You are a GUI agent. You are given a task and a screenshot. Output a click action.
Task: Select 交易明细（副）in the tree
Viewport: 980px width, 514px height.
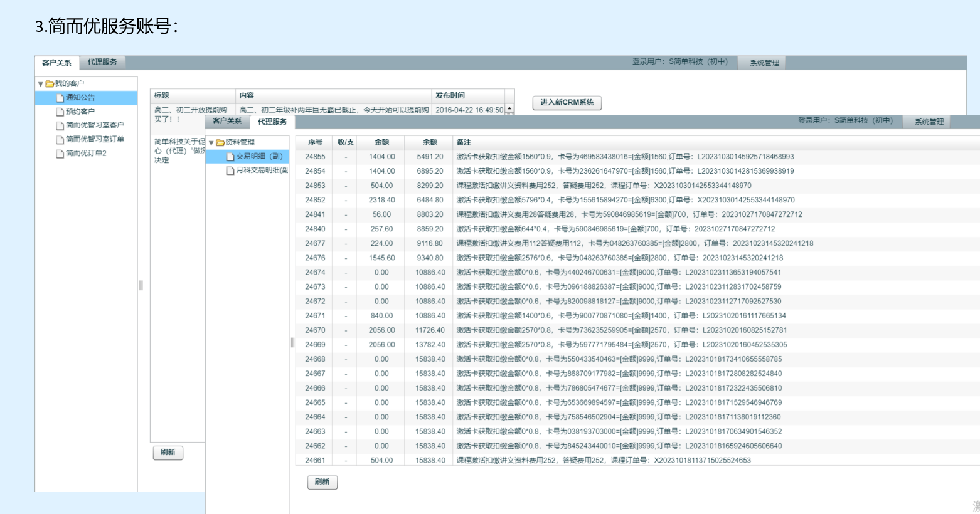[259, 156]
